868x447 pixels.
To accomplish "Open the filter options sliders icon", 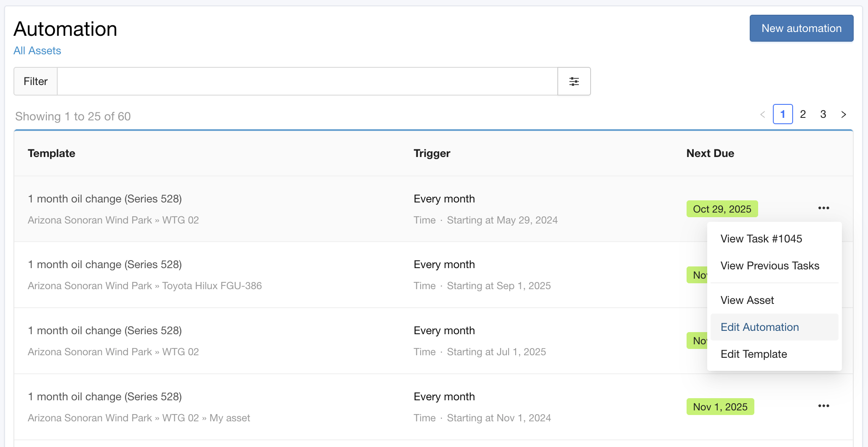I will click(574, 81).
